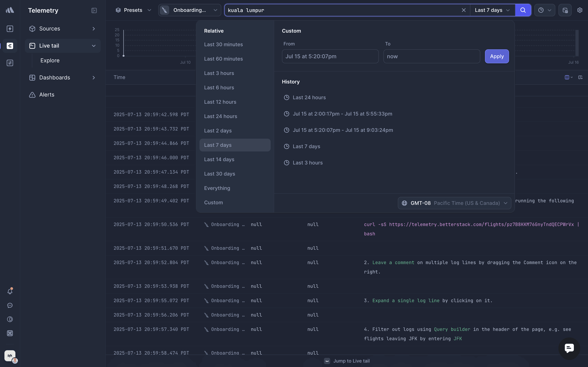Viewport: 588px width, 367px height.
Task: Clear the kuala lumpur search query
Action: (464, 10)
